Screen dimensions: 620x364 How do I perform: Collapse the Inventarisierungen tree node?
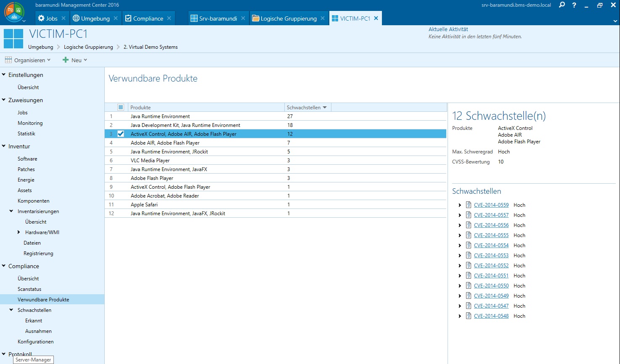[x=11, y=211]
